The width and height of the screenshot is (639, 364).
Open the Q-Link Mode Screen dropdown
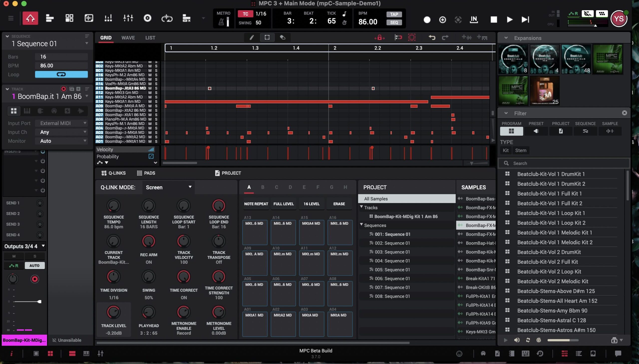[168, 187]
